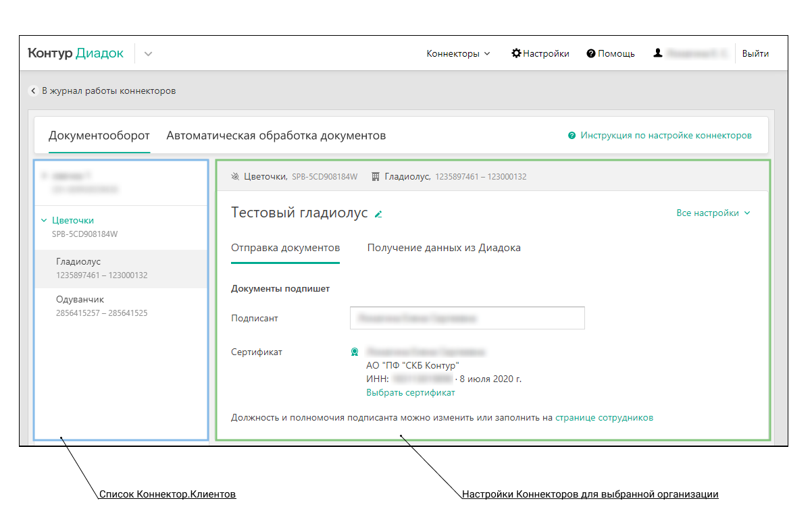Click the connector plug icon near Цветочки
The image size is (812, 507).
(x=235, y=176)
